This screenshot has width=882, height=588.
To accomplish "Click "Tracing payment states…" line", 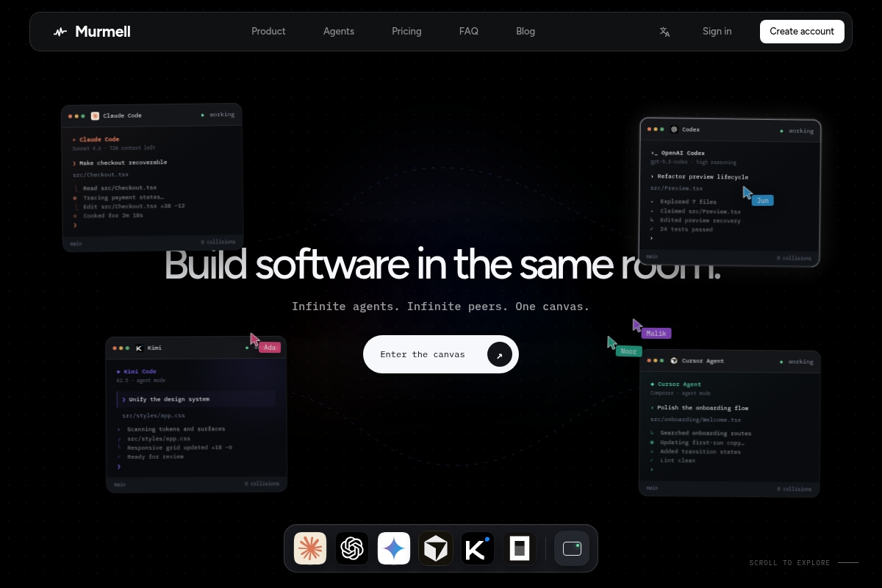I will pos(118,198).
